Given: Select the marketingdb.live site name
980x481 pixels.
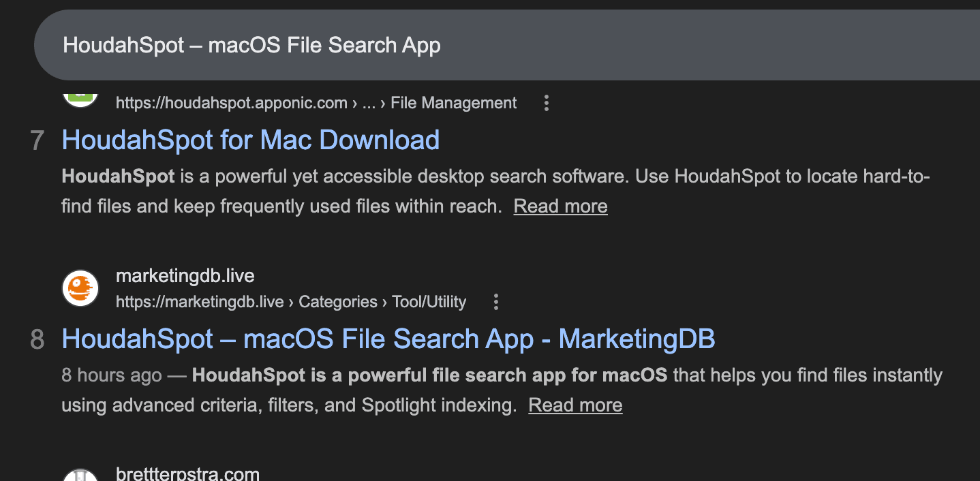Looking at the screenshot, I should 185,276.
